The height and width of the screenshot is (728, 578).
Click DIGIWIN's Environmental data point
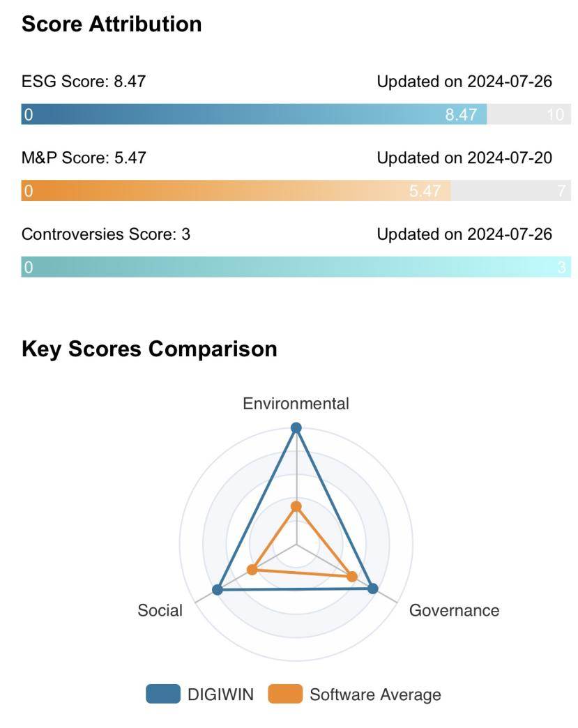296,427
